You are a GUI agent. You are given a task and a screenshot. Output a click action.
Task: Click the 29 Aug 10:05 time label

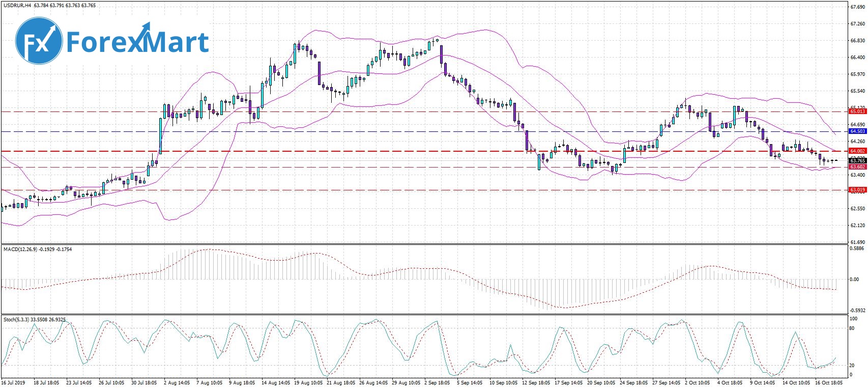tap(407, 382)
